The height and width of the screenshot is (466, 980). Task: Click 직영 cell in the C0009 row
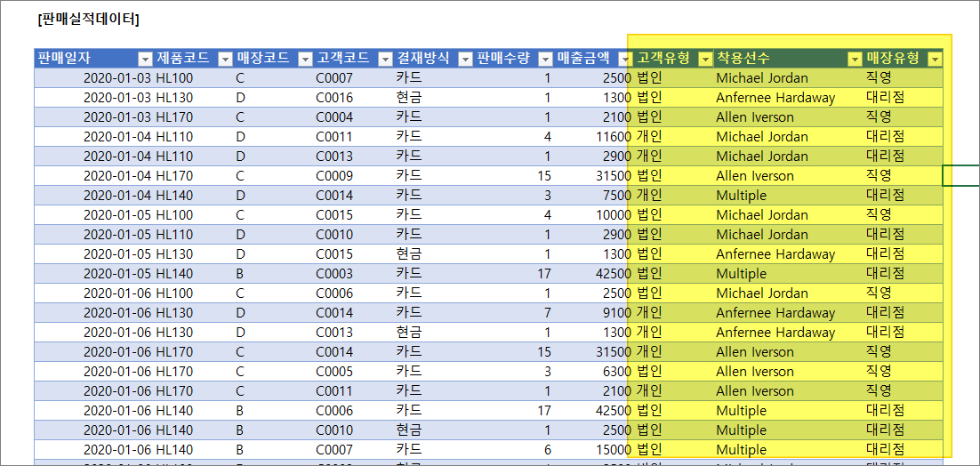[x=904, y=176]
